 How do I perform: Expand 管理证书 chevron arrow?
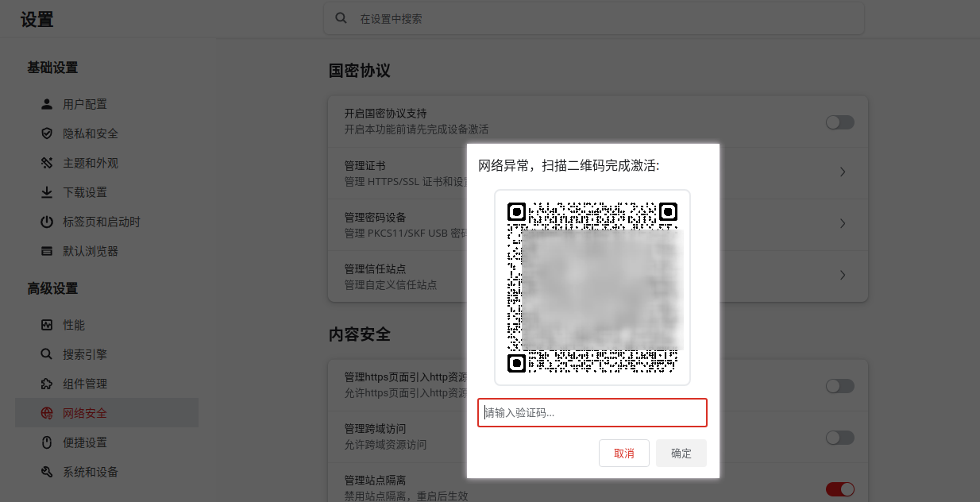point(843,172)
